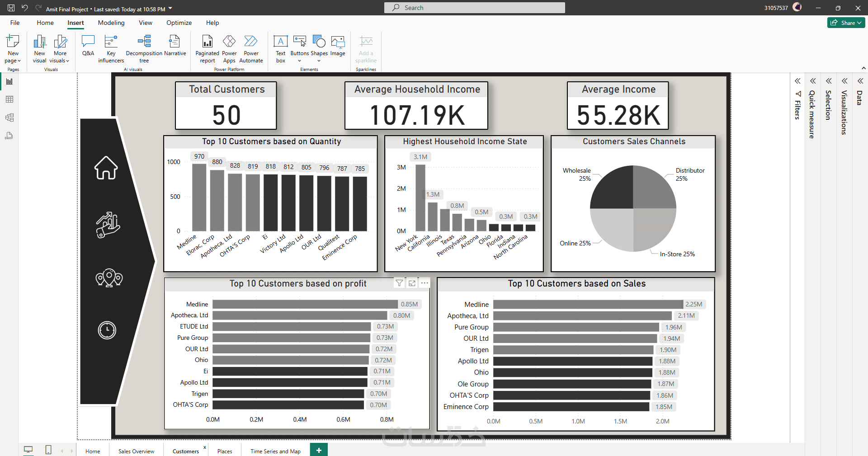Open the Shapes dropdown

coord(319,49)
